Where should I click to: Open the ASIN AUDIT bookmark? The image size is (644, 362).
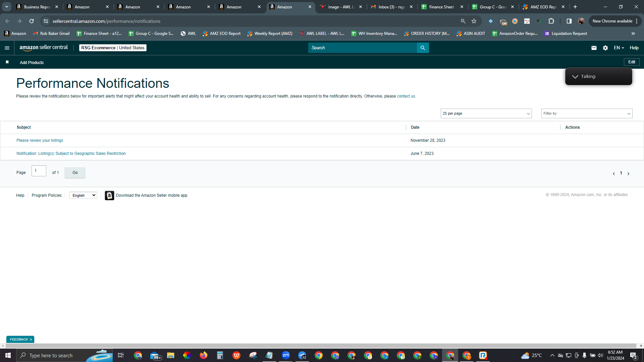click(x=471, y=34)
